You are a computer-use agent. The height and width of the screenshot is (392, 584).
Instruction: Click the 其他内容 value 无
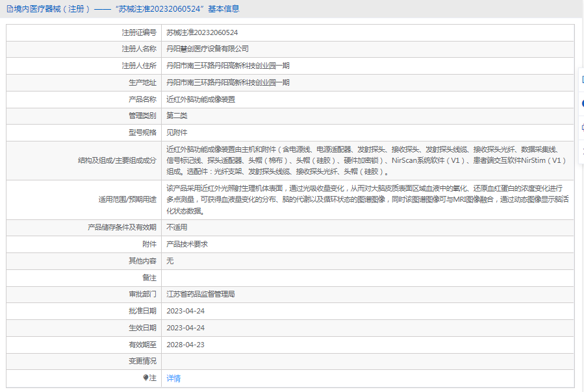[170, 261]
